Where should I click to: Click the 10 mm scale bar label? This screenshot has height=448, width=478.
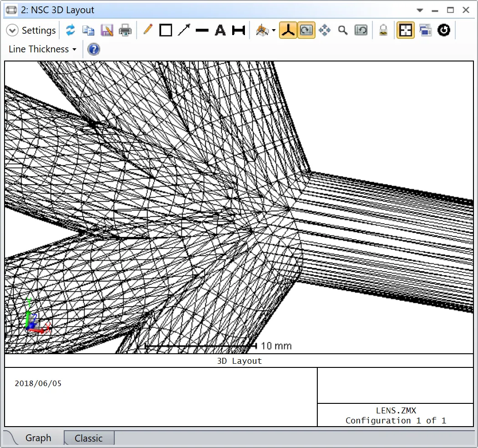(276, 346)
